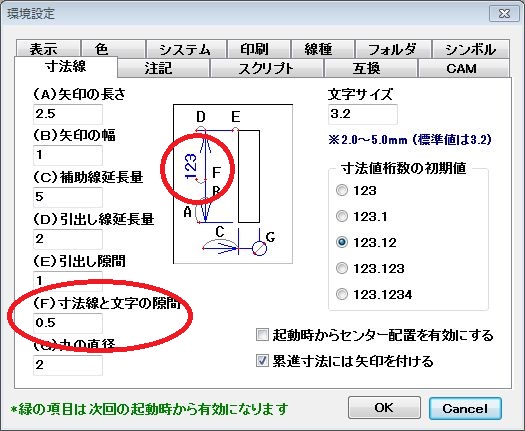Confirm settings with OK button
The height and width of the screenshot is (431, 525).
384,408
